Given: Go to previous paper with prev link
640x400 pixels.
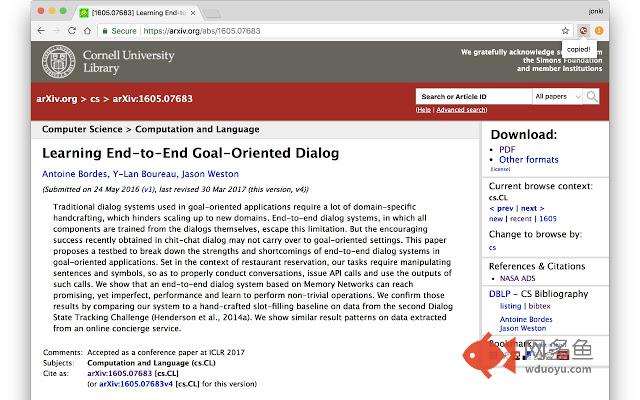Looking at the screenshot, I should 501,208.
